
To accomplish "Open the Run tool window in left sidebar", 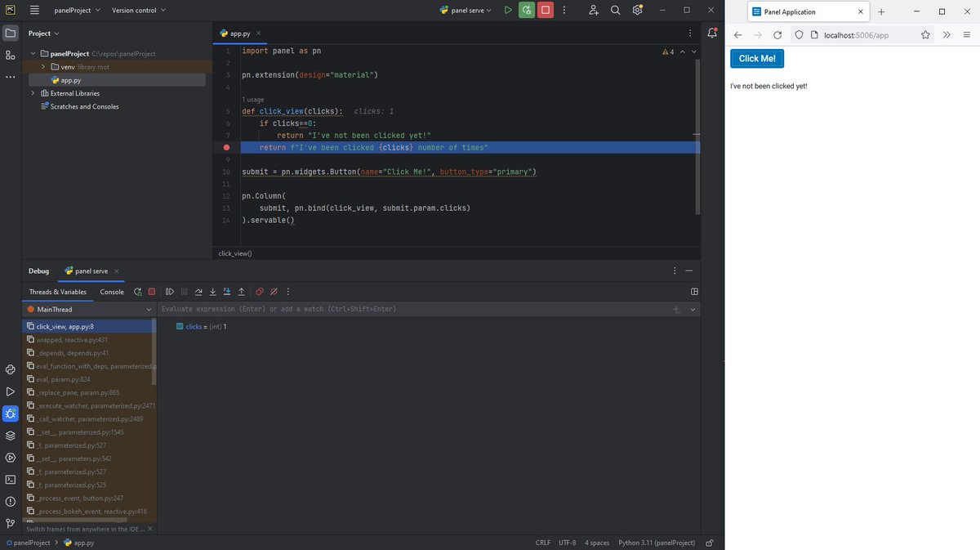I will [x=11, y=392].
